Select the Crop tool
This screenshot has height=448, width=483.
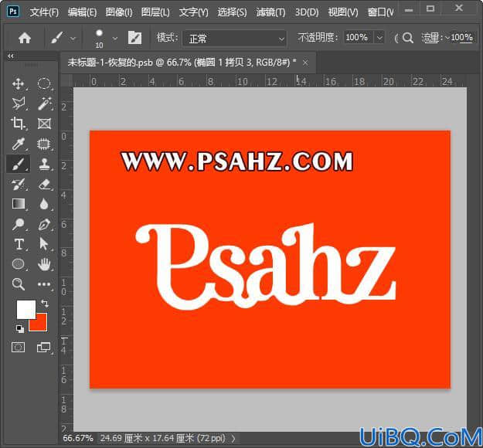click(19, 124)
